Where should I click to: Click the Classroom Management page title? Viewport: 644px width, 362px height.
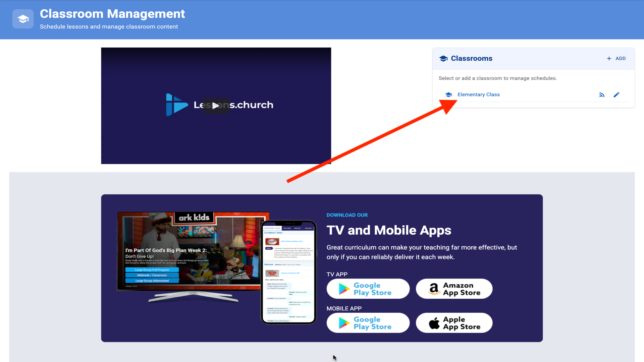(112, 14)
